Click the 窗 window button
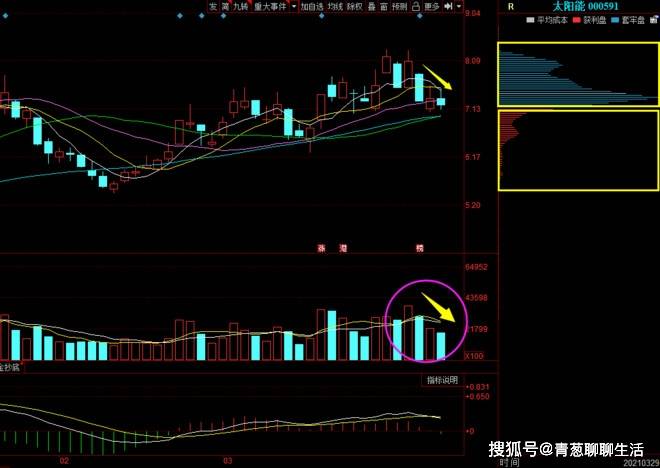 (384, 6)
